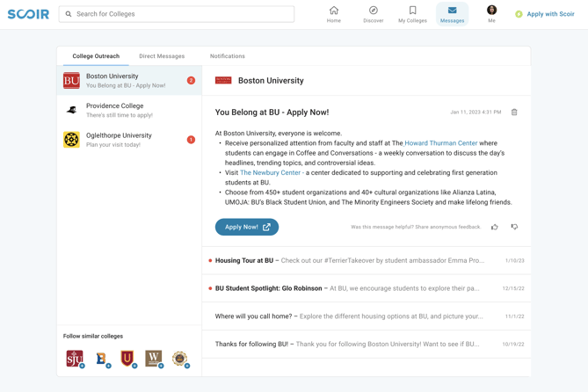Delete message with trash icon
The height and width of the screenshot is (392, 588).
514,113
